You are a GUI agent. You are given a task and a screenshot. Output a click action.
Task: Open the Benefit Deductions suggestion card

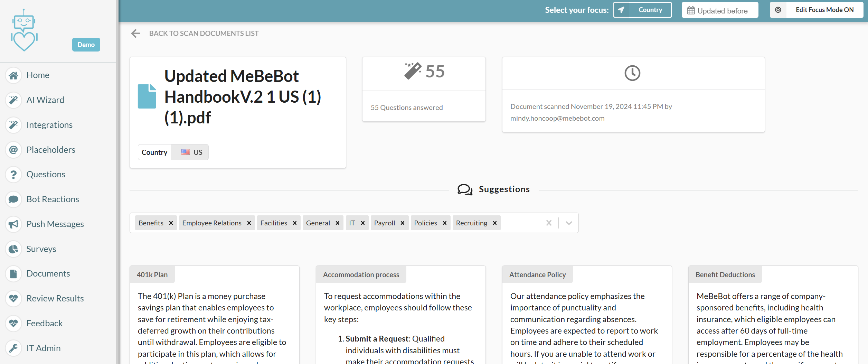tap(773, 315)
